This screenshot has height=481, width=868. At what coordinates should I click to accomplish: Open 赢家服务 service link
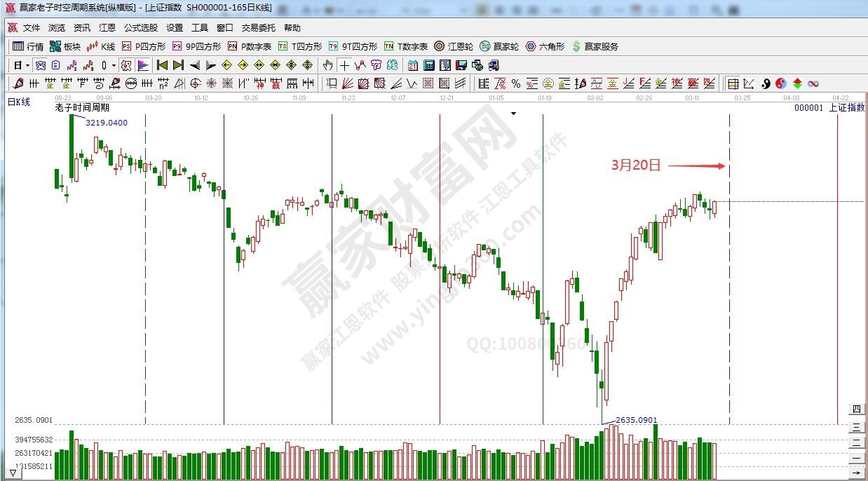point(595,46)
